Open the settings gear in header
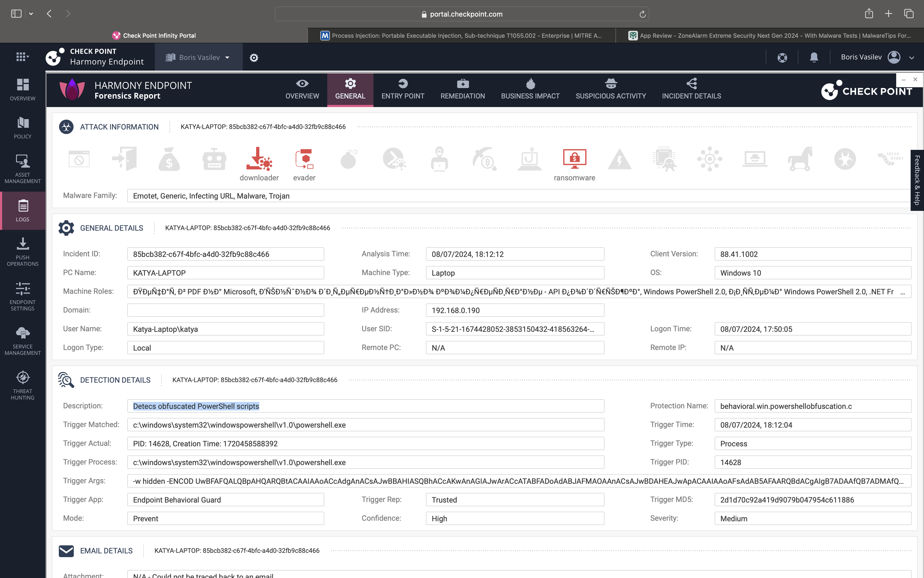 [254, 58]
